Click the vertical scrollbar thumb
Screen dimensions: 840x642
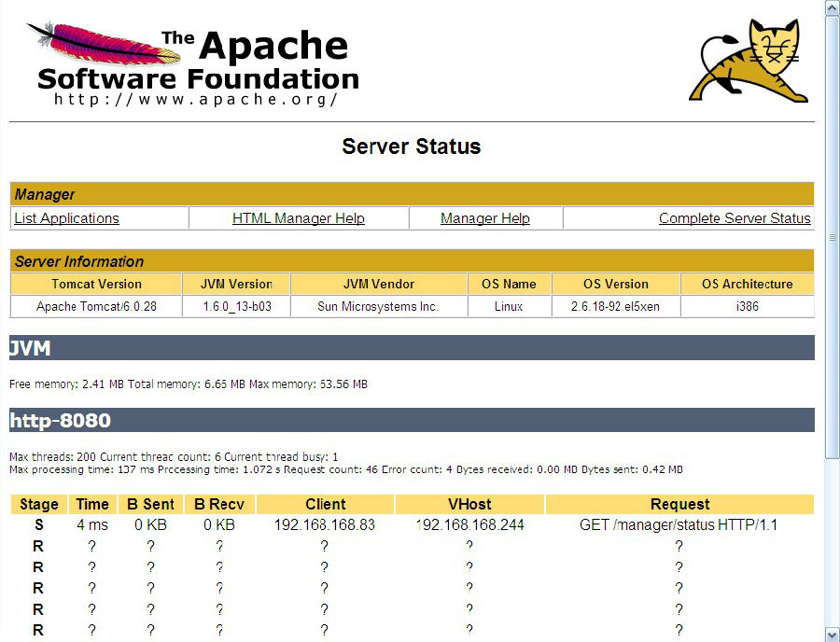click(833, 237)
